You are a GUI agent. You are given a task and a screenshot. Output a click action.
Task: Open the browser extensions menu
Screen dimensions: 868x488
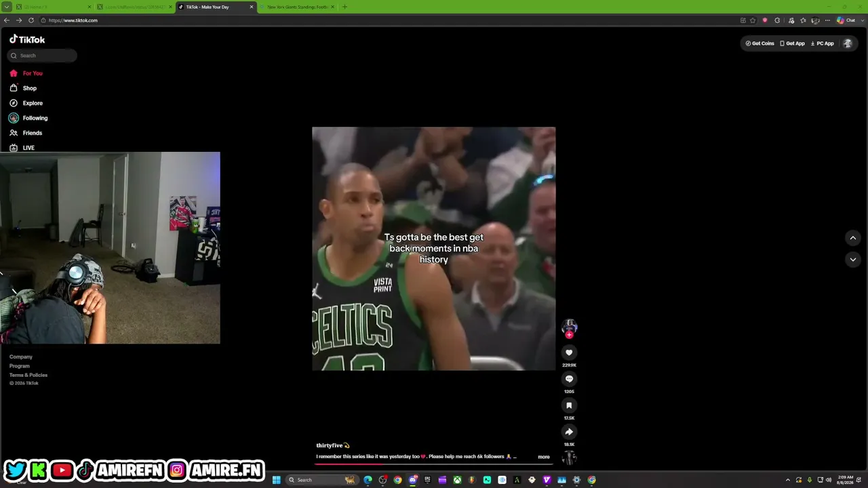[777, 20]
